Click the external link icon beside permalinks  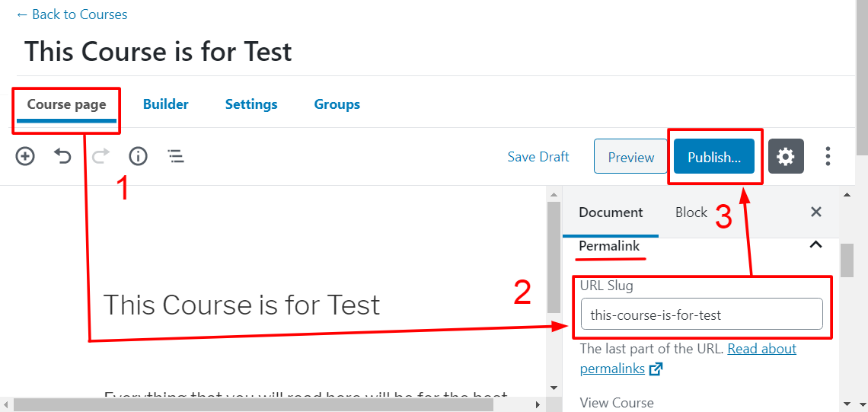656,369
